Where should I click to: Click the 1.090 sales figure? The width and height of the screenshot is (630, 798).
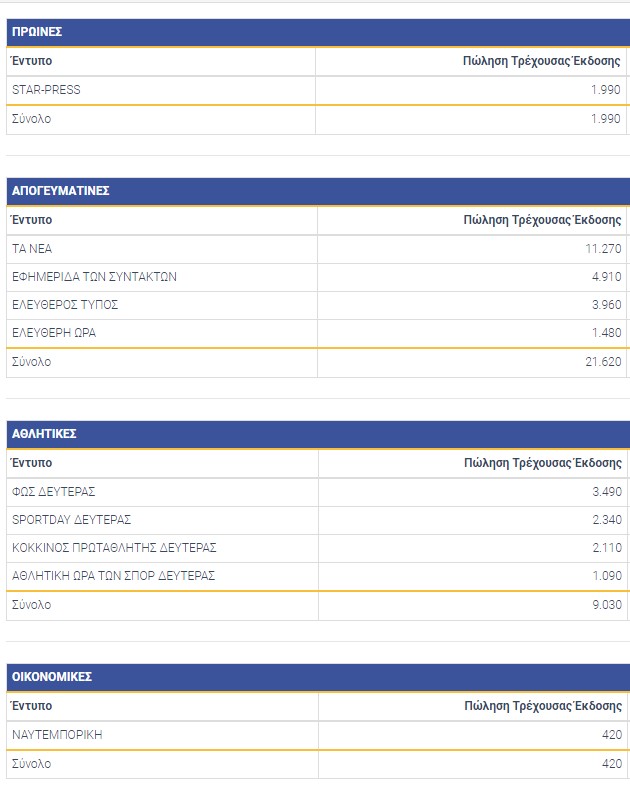(606, 575)
